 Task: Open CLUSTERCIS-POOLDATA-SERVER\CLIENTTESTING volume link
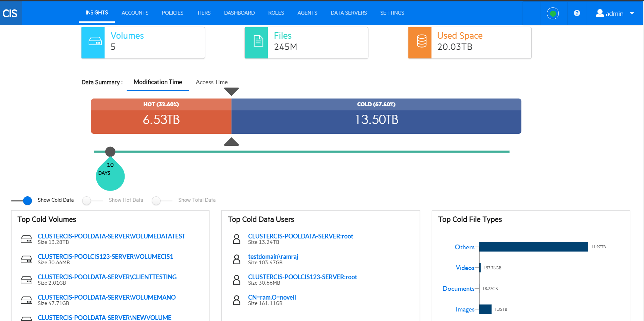[x=107, y=277]
